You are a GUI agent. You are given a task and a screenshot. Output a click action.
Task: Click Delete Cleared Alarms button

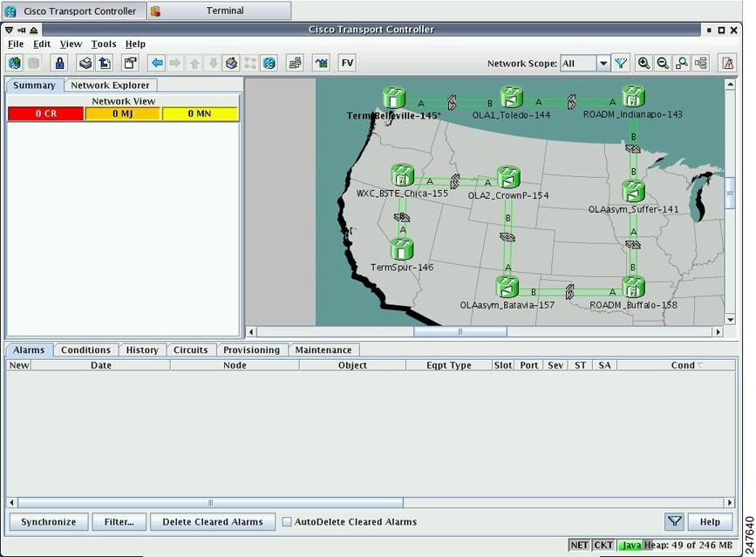coord(213,522)
